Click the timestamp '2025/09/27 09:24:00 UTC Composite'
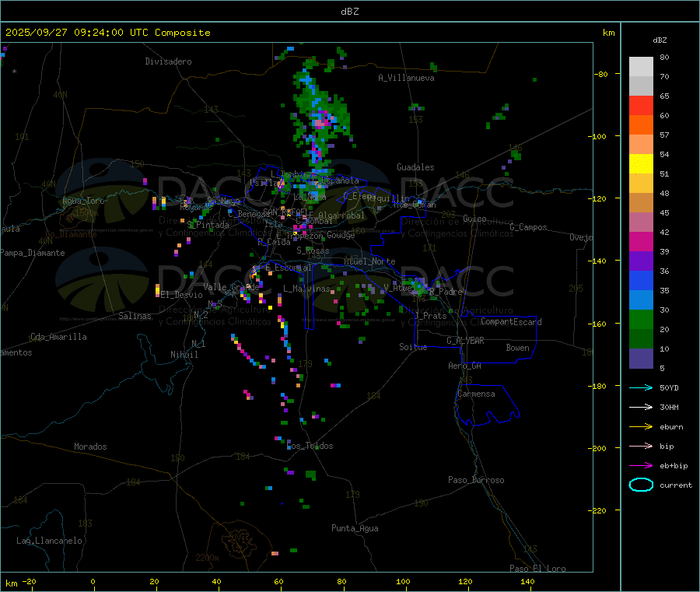The width and height of the screenshot is (700, 592). point(107,33)
